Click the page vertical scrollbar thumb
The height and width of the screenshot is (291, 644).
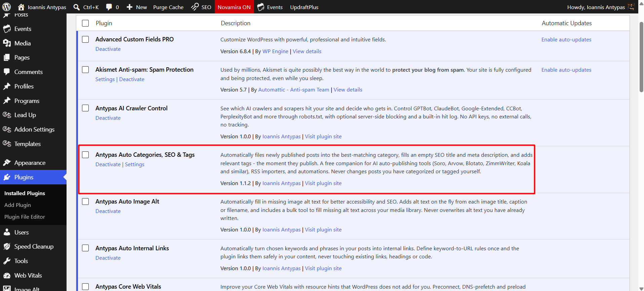point(641,57)
